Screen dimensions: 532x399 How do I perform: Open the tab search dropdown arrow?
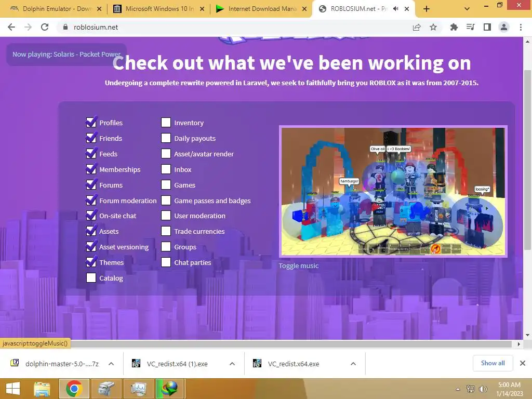click(467, 9)
